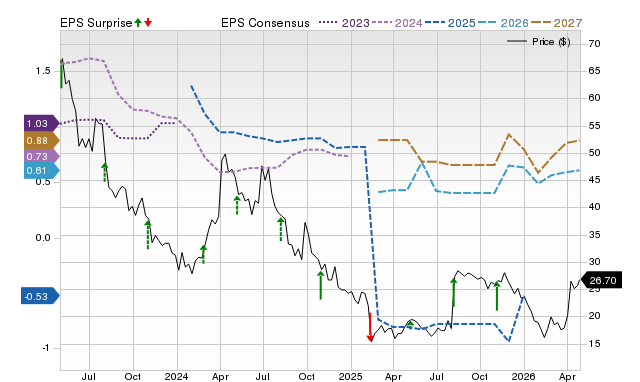The image size is (640, 382).
Task: Click the Oct label just before 2024
Action: click(133, 376)
